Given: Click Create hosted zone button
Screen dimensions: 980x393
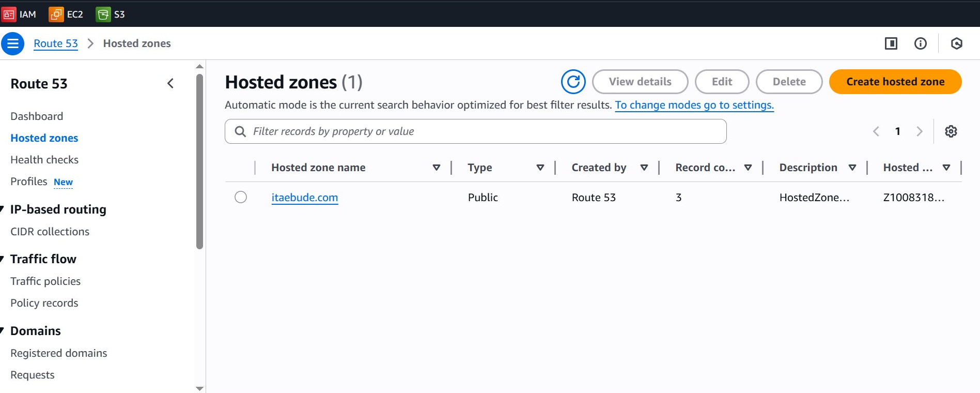Looking at the screenshot, I should tap(895, 82).
